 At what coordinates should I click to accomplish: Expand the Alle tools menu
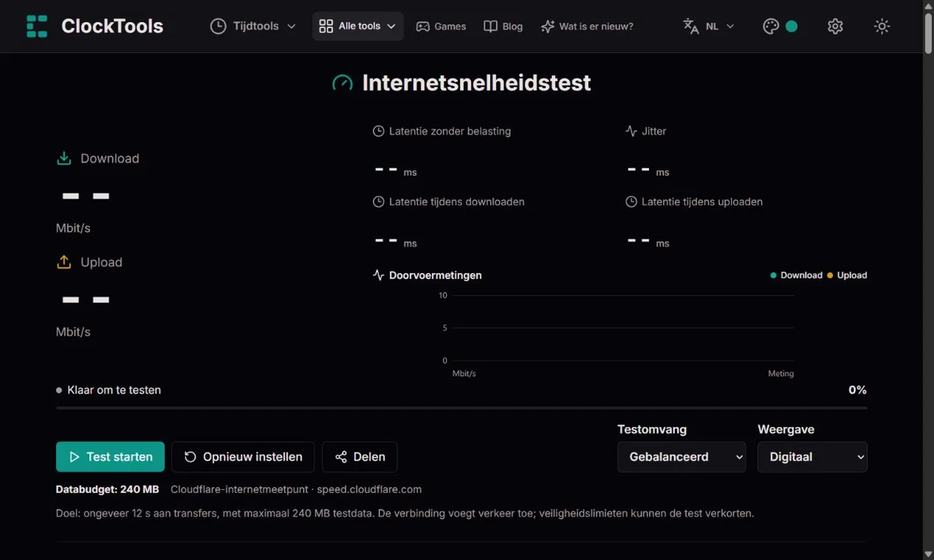(x=358, y=26)
